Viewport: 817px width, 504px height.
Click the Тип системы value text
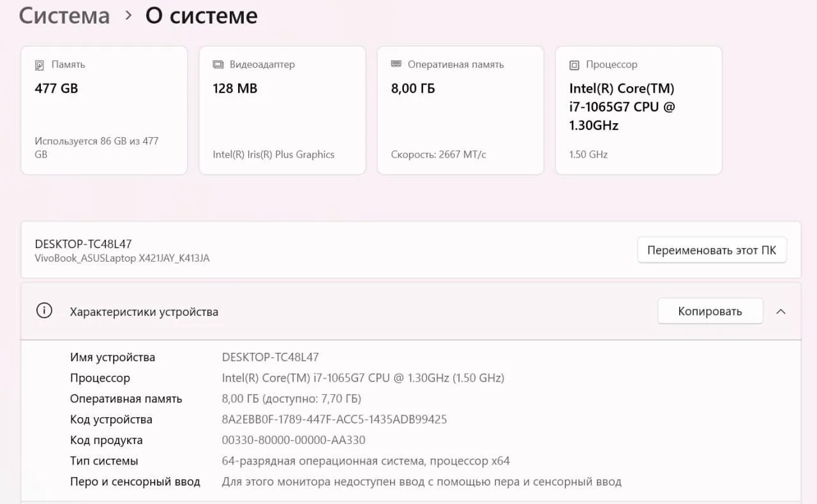point(366,461)
